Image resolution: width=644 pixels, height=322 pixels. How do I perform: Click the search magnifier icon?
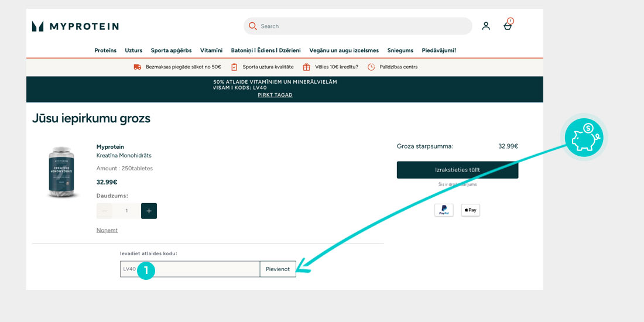click(x=253, y=26)
